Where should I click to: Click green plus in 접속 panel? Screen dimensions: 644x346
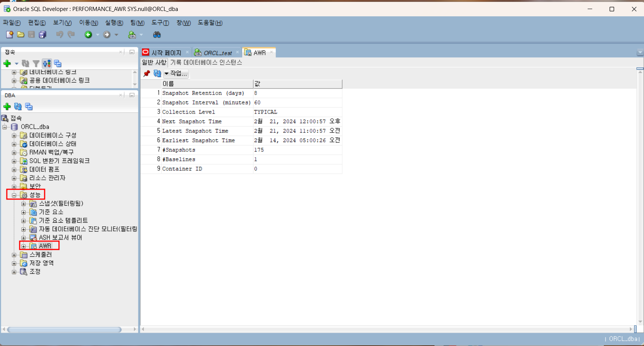point(7,63)
